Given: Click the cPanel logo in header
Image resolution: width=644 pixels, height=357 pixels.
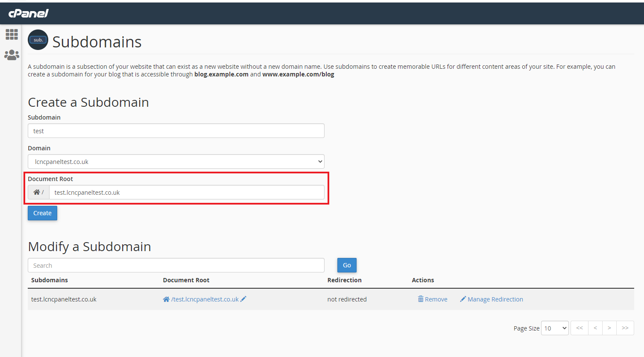Looking at the screenshot, I should [x=29, y=13].
